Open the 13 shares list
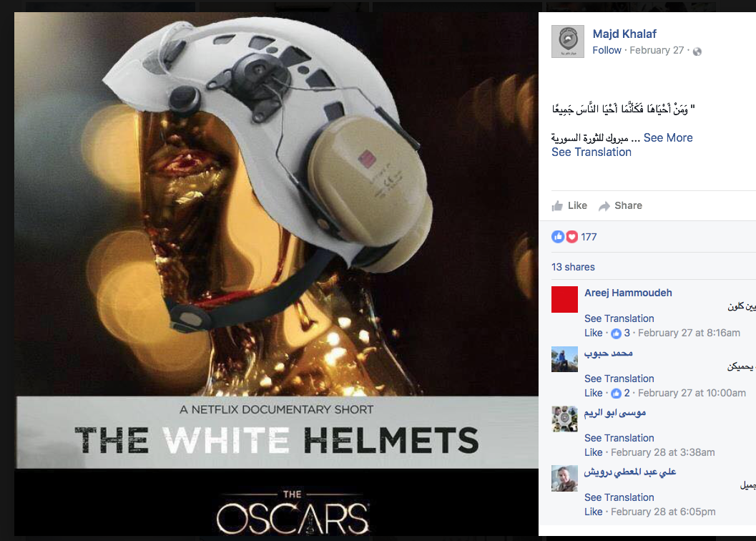This screenshot has height=541, width=756. pos(573,267)
